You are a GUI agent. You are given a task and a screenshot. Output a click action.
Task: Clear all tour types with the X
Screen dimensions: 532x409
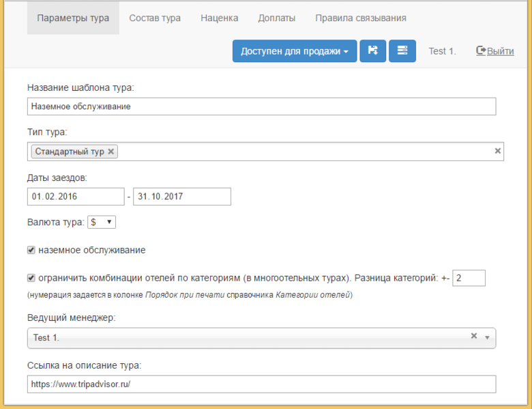pos(497,151)
